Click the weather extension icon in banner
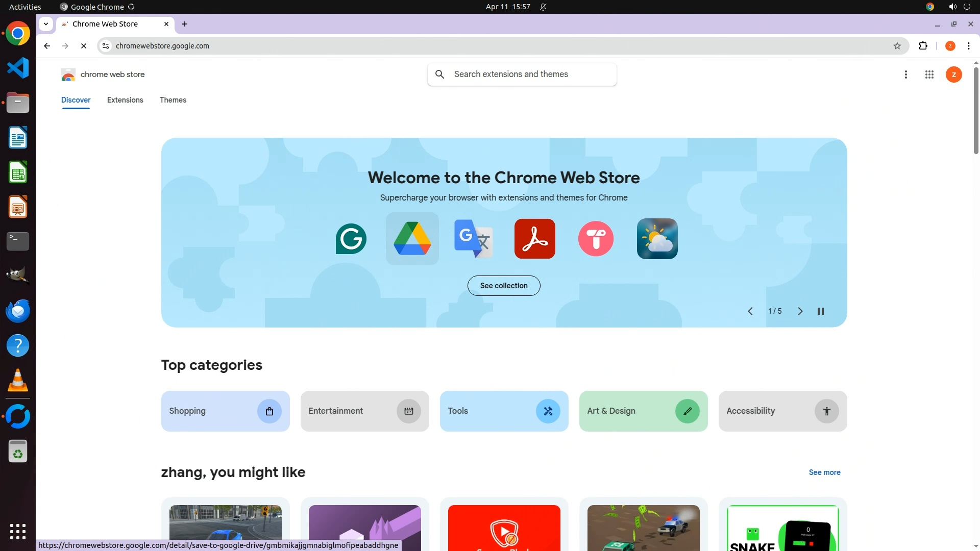Viewport: 980px width, 551px height. pyautogui.click(x=657, y=239)
